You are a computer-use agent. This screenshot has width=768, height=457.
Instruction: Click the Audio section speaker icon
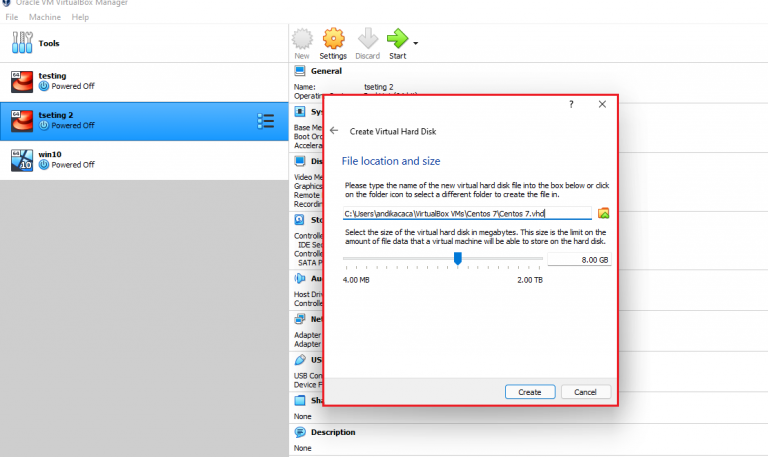click(x=300, y=278)
